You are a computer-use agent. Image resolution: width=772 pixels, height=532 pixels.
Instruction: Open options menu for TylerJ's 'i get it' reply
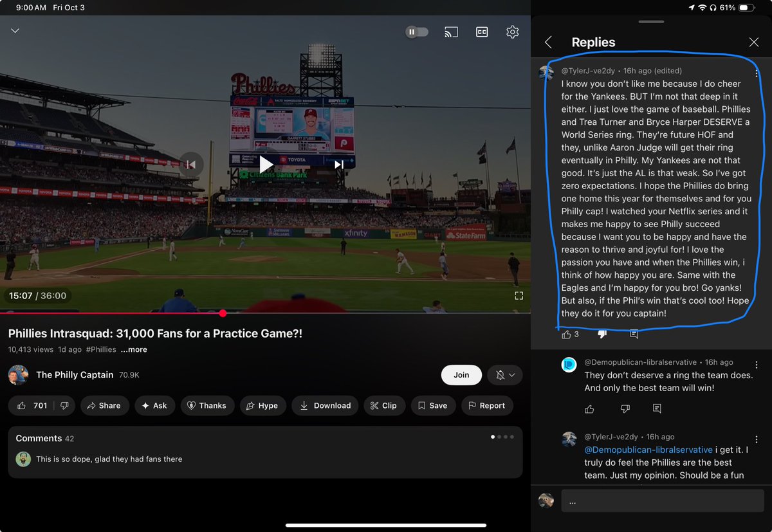(757, 439)
